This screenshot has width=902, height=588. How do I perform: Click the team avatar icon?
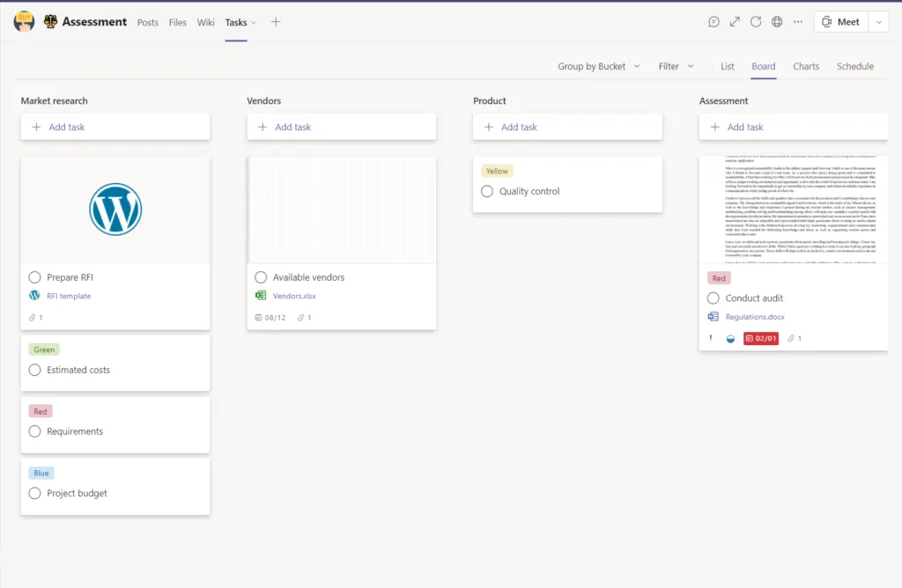click(24, 22)
